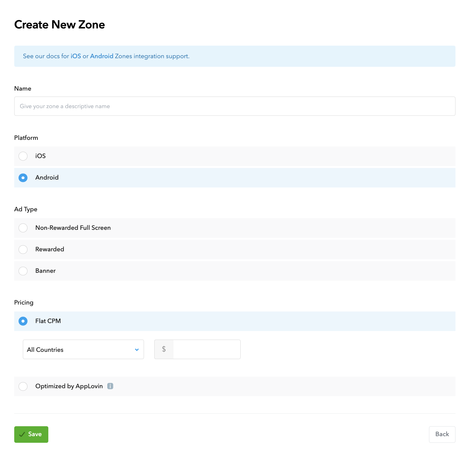Choose the Rewarded ad type option

click(23, 249)
